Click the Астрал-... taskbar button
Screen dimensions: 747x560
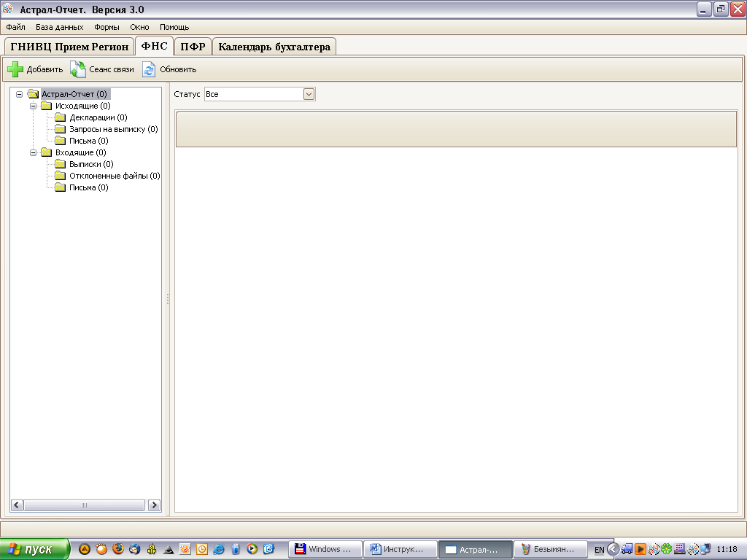[475, 550]
